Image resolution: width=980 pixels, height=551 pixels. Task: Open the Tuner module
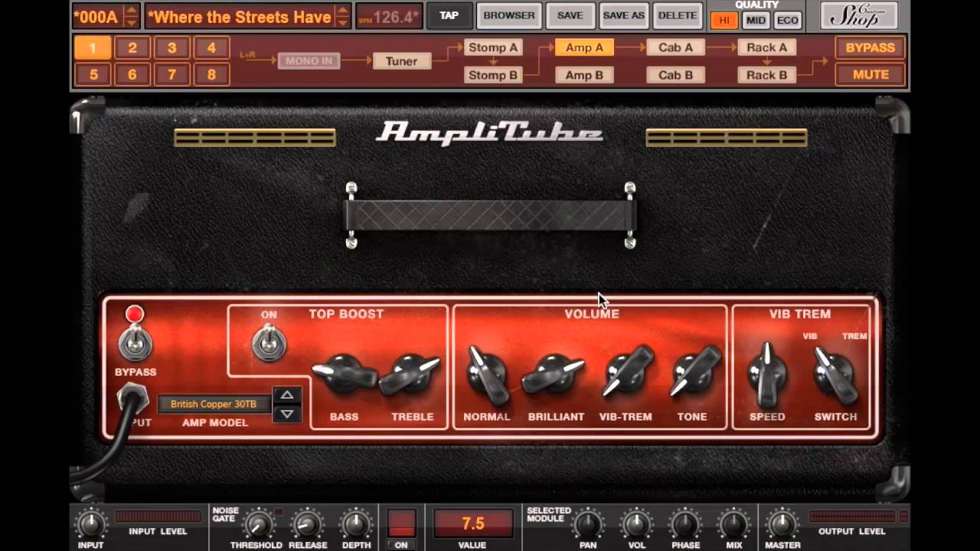point(401,61)
